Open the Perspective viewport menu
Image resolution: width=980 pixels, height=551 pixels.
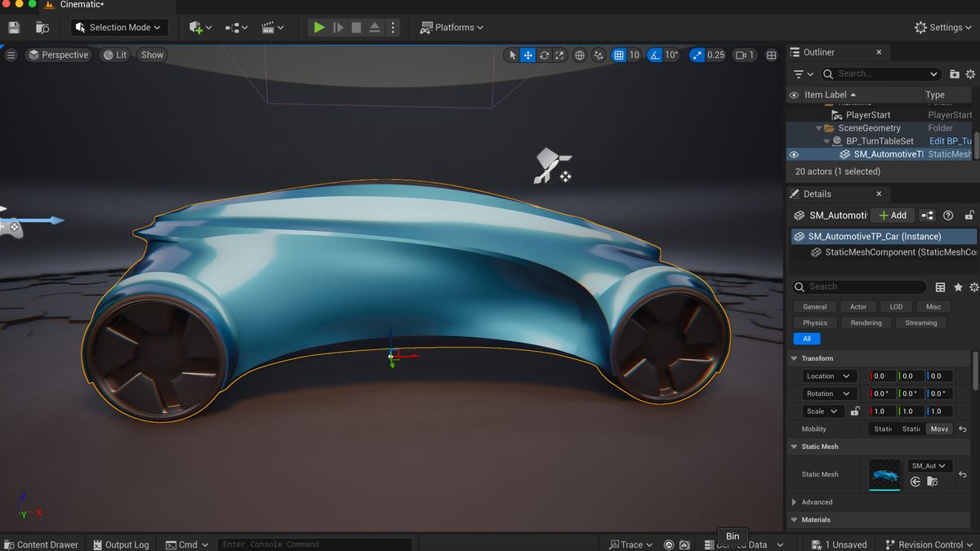[x=58, y=55]
